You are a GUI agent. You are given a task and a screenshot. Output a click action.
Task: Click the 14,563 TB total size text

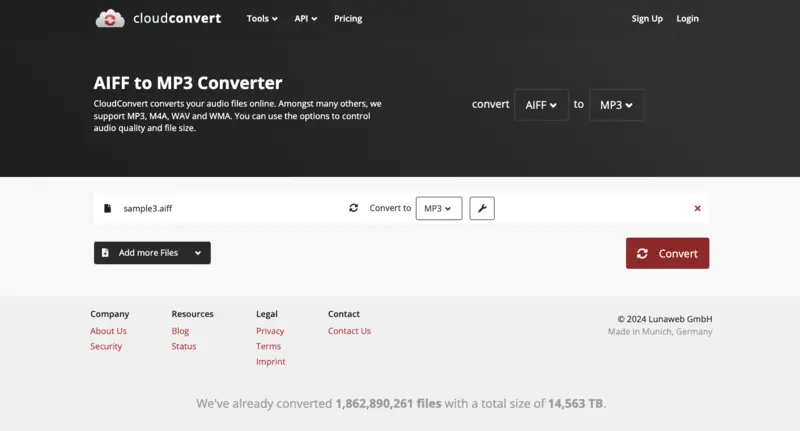coord(576,403)
